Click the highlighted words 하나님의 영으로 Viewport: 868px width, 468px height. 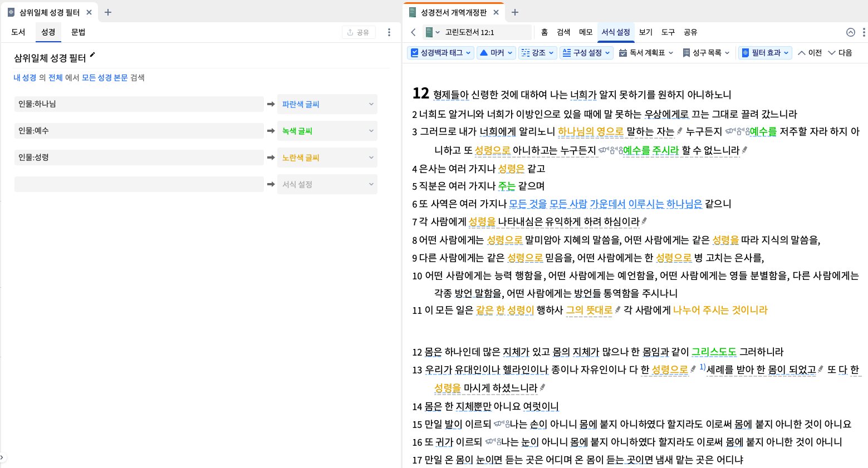pyautogui.click(x=591, y=132)
